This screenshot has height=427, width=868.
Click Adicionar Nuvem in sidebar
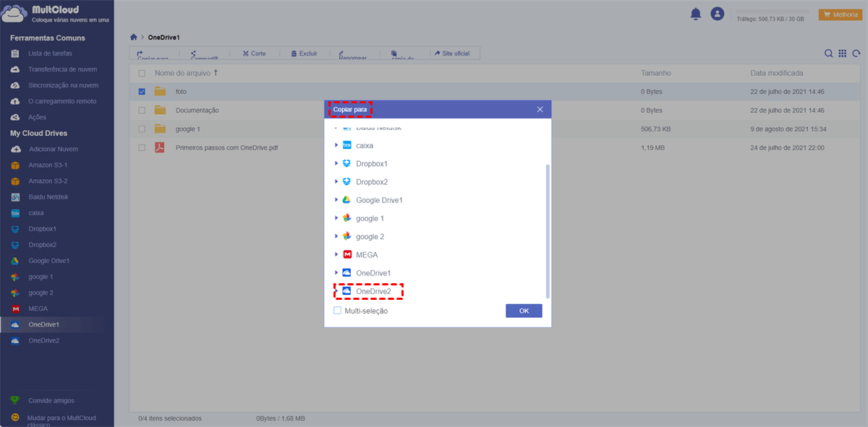[x=53, y=149]
